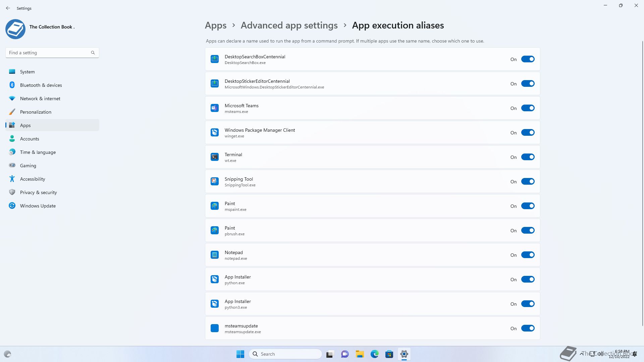The width and height of the screenshot is (644, 362).
Task: Disable the msteamsupdate.exe alias toggle
Action: [x=528, y=328]
